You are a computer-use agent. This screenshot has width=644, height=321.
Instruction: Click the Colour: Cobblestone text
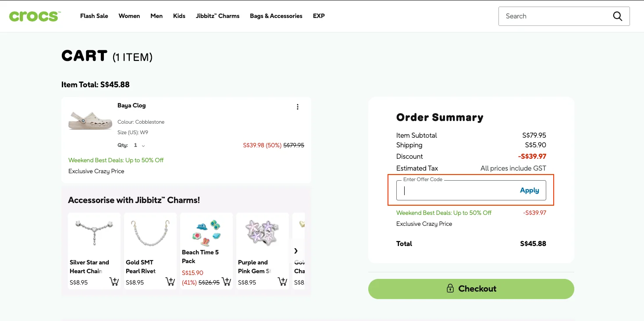141,122
